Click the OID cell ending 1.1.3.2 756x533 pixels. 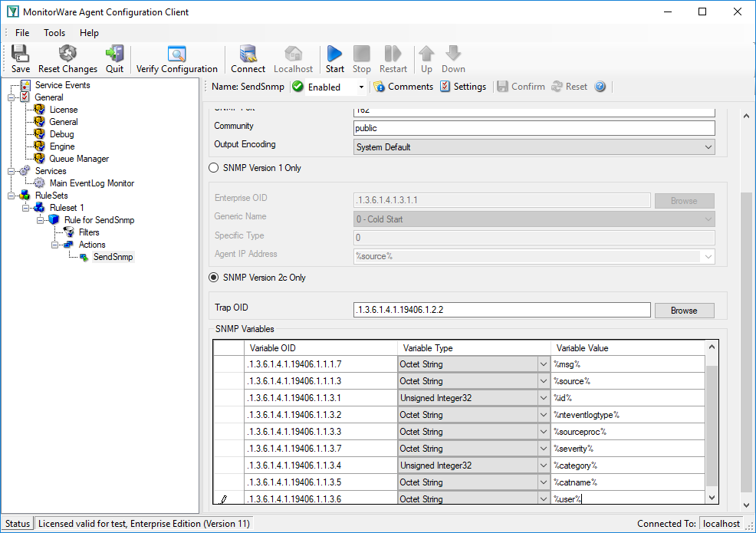320,415
